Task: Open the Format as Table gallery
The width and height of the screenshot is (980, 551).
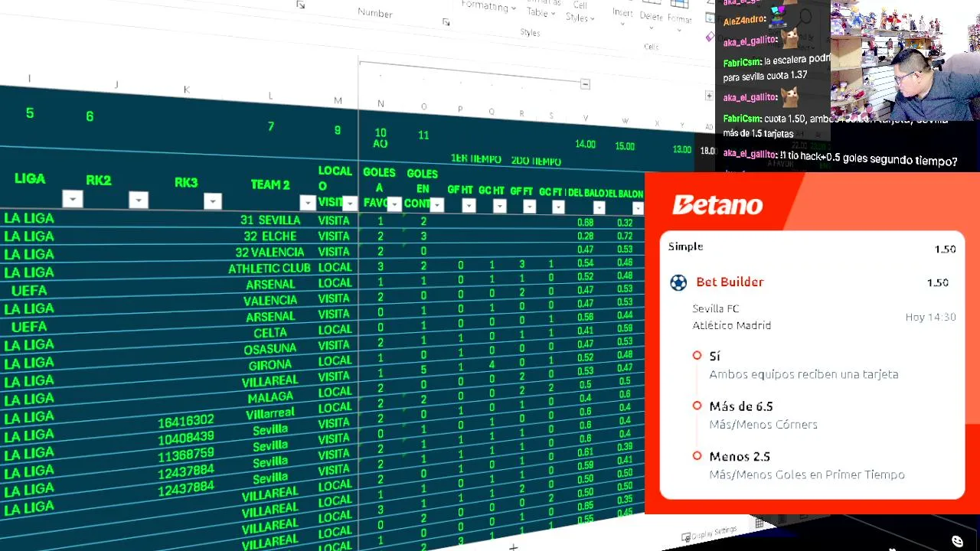Action: point(542,9)
